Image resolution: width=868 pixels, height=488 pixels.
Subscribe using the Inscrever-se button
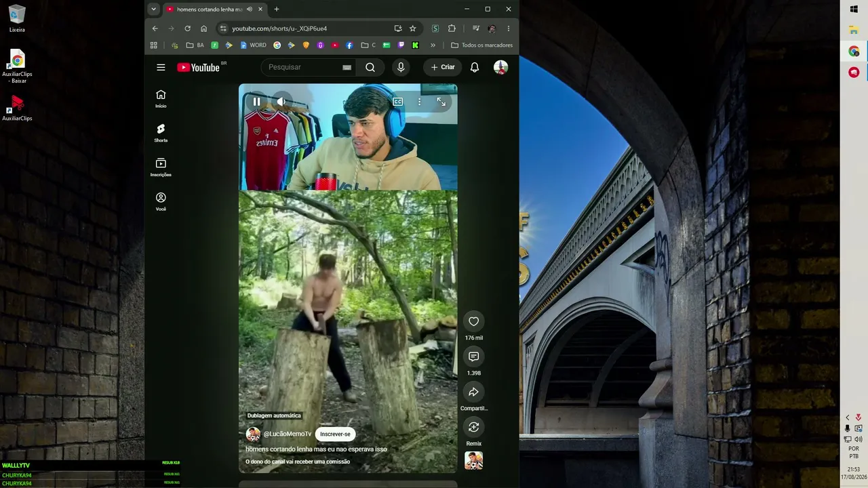(335, 434)
